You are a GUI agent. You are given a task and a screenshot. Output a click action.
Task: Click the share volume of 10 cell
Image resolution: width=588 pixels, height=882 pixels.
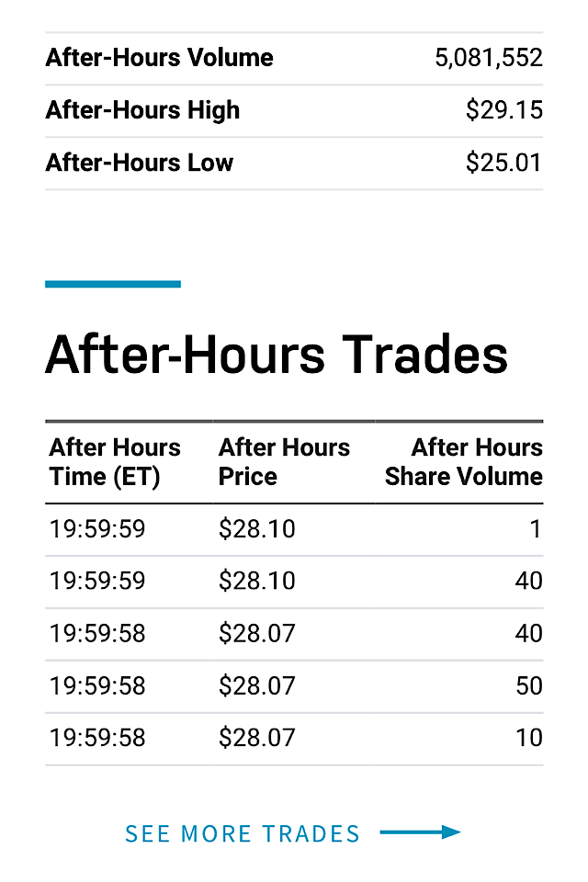point(529,738)
